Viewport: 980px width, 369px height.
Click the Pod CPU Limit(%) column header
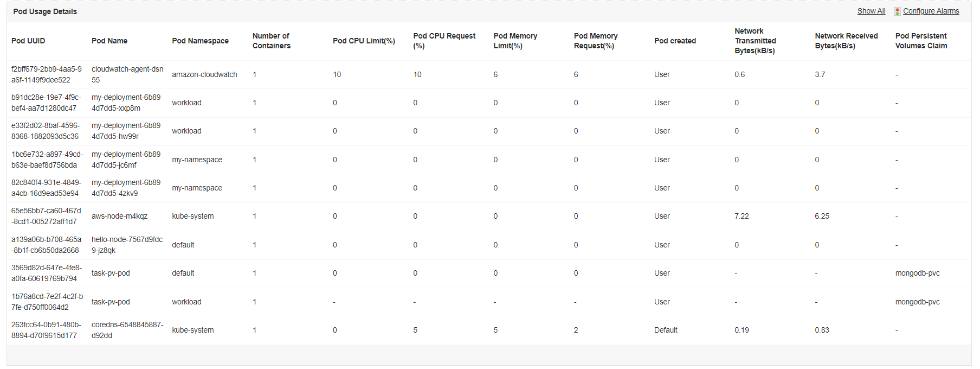click(364, 41)
